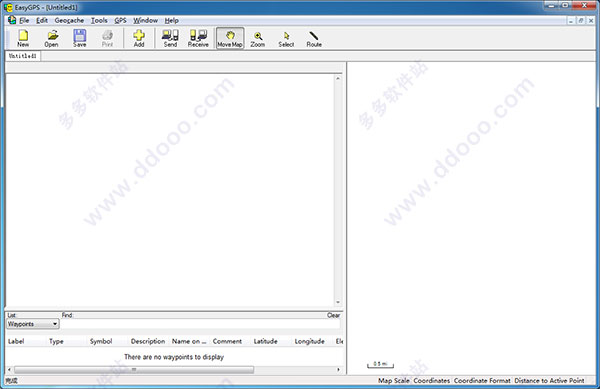Screen dimensions: 600x389
Task: Sort by the Latitude column header
Action: click(x=265, y=341)
